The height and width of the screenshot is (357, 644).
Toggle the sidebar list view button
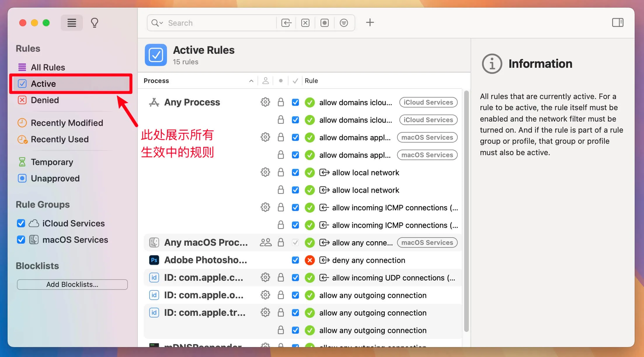click(x=72, y=23)
